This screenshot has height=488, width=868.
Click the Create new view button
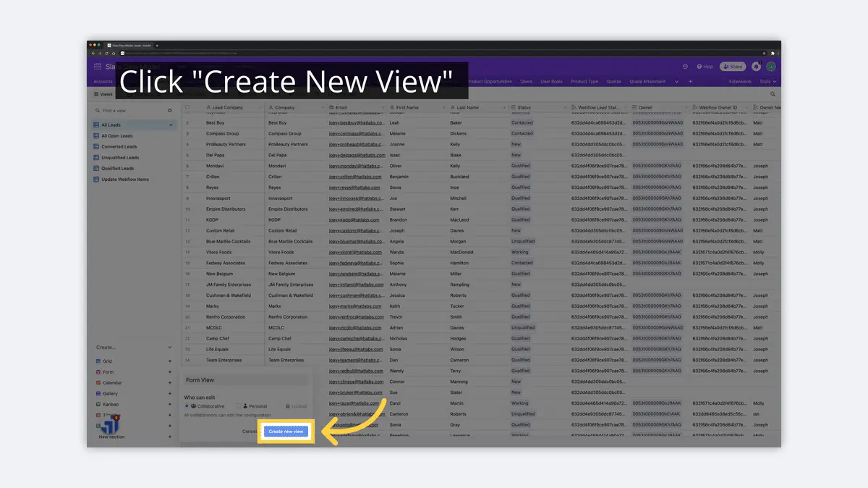[x=287, y=431]
